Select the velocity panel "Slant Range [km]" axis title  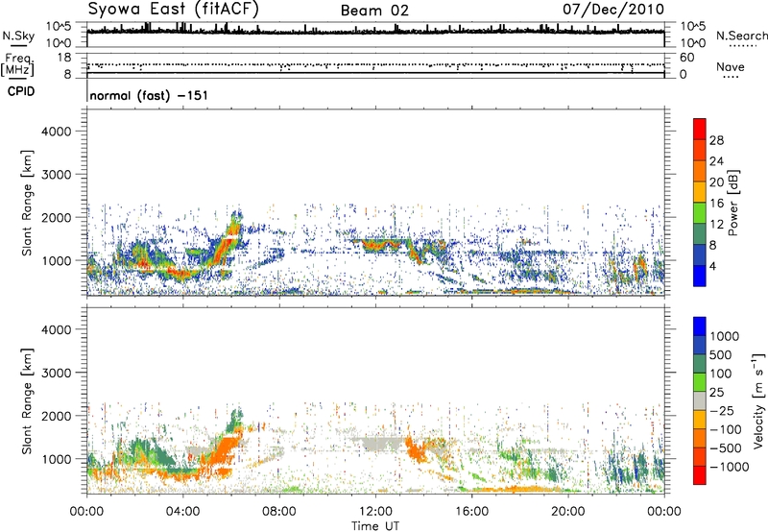(27, 400)
